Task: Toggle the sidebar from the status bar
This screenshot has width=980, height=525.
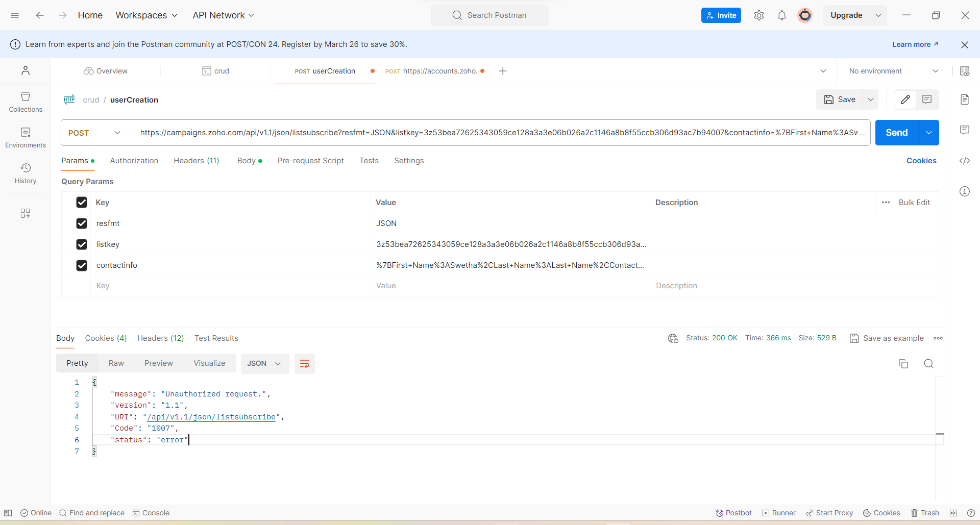Action: tap(8, 513)
